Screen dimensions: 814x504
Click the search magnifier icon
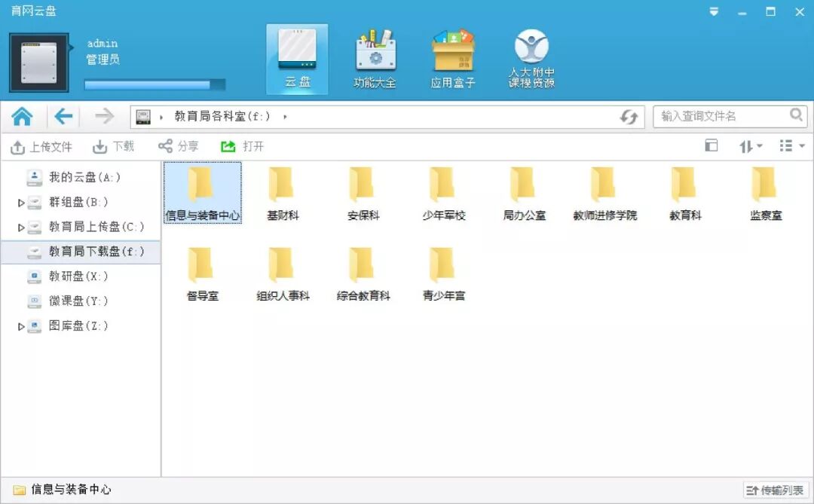point(795,115)
